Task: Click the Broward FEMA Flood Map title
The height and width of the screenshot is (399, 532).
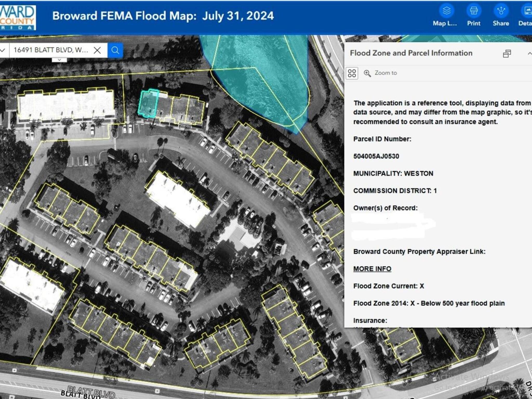Action: [163, 16]
